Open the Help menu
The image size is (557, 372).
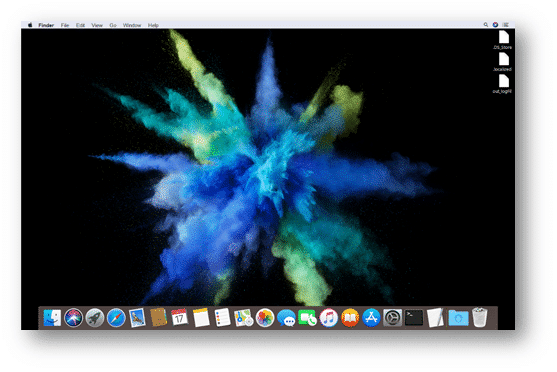[153, 25]
